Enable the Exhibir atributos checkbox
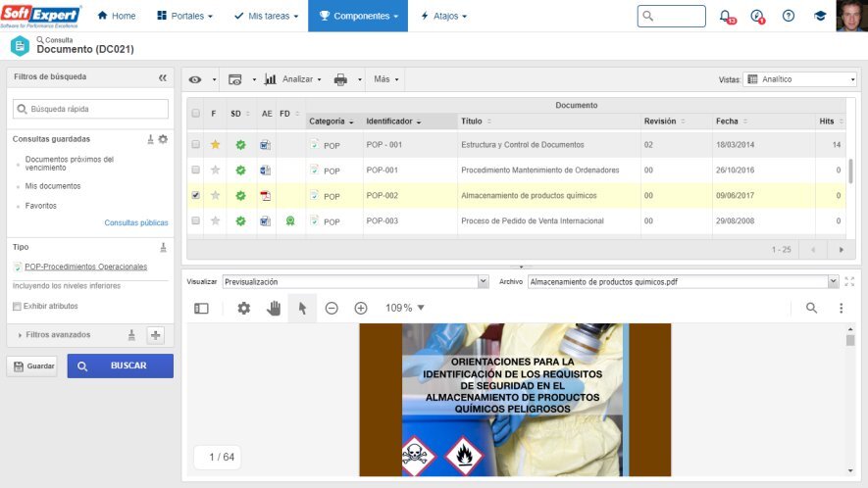The width and height of the screenshot is (868, 488). (17, 307)
